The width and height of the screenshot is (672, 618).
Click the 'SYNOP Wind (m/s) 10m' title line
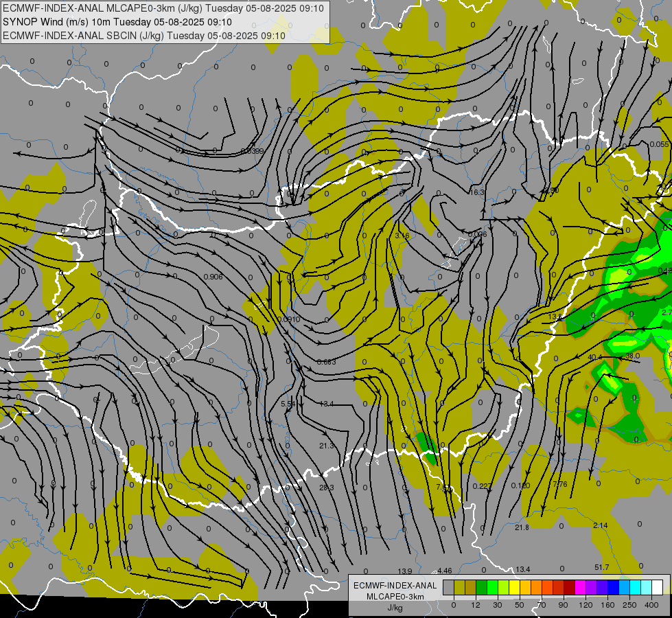117,22
